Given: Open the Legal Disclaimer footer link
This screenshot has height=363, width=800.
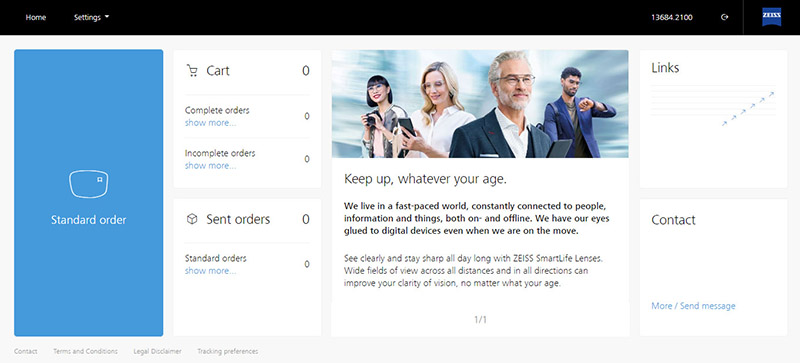Looking at the screenshot, I should (x=157, y=351).
